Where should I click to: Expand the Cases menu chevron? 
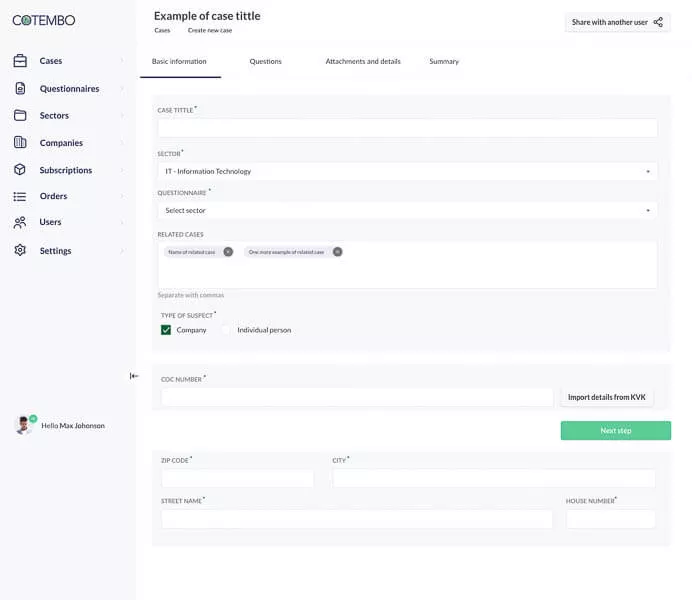pos(122,60)
